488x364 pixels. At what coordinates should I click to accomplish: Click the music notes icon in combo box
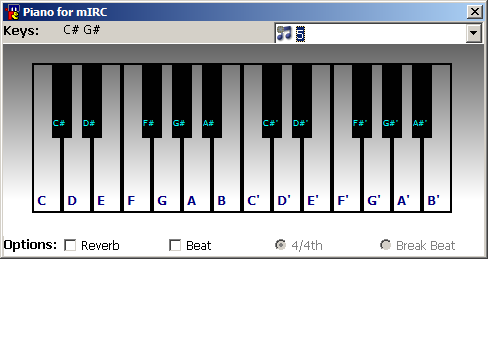click(x=284, y=33)
